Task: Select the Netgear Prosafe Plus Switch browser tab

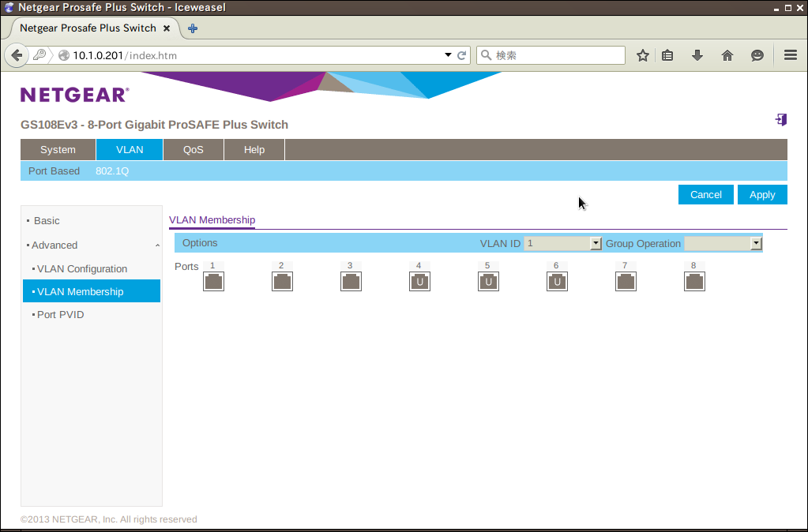Action: (88, 28)
